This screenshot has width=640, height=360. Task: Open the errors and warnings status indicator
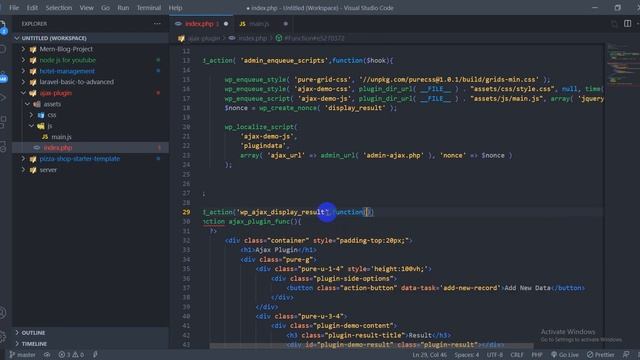71,355
